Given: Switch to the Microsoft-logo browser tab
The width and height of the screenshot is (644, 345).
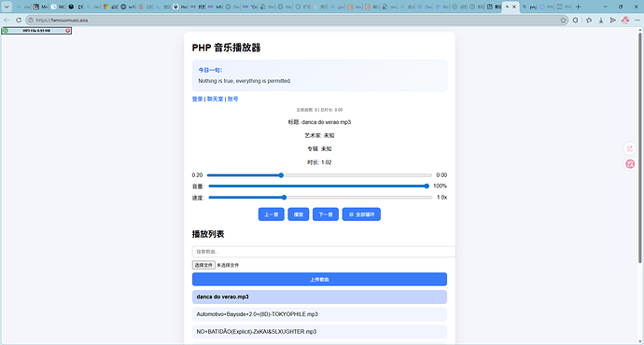Looking at the screenshot, I should (x=110, y=7).
